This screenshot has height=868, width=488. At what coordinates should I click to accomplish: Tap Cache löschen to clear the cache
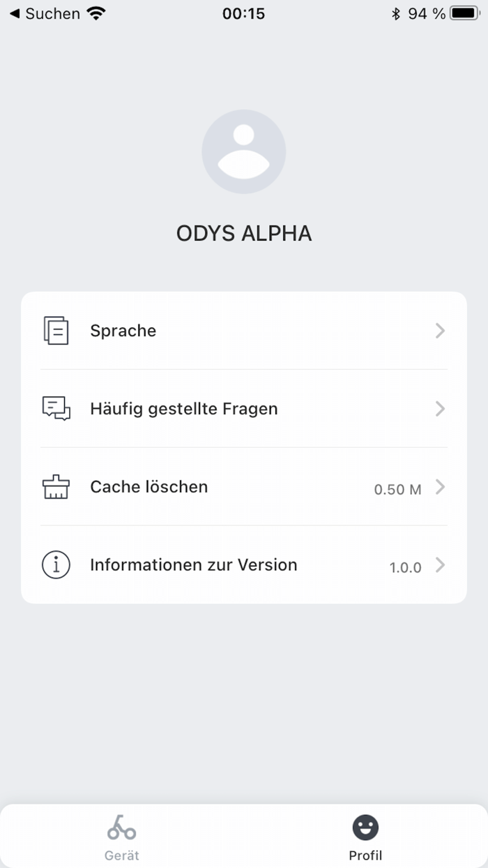click(148, 487)
